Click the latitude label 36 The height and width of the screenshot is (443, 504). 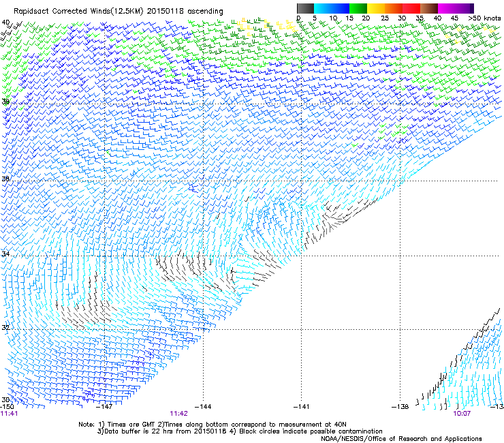5,179
